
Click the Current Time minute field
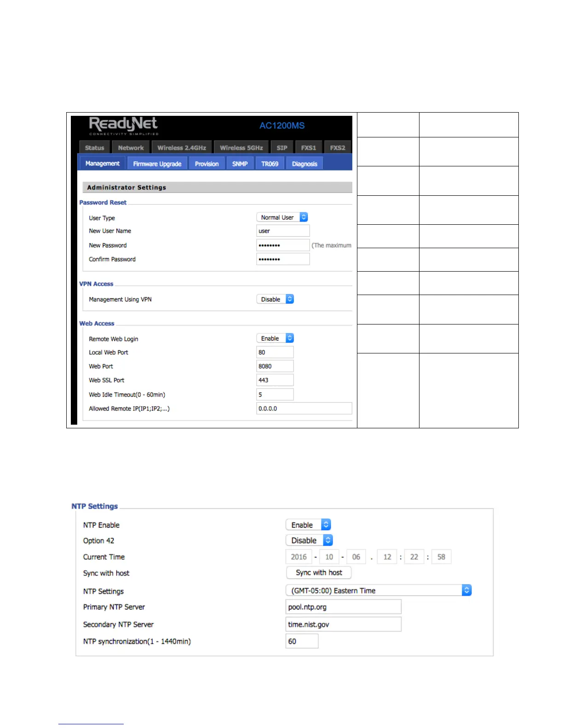point(414,557)
